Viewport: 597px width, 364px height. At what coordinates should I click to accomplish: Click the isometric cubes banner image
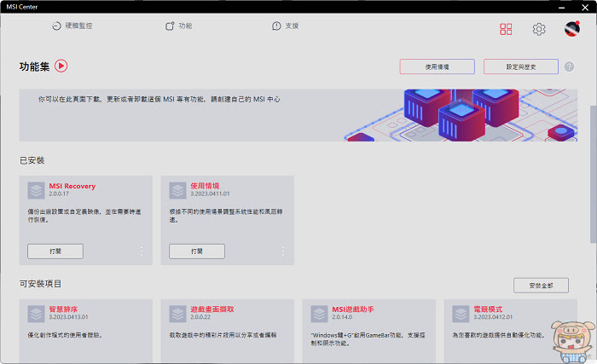tap(461, 115)
